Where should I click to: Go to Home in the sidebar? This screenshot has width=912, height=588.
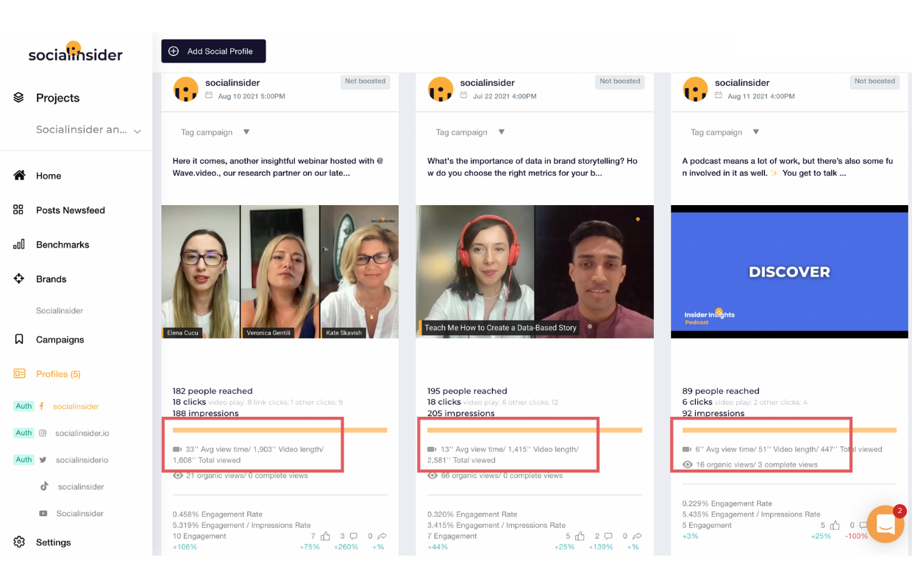click(x=49, y=176)
